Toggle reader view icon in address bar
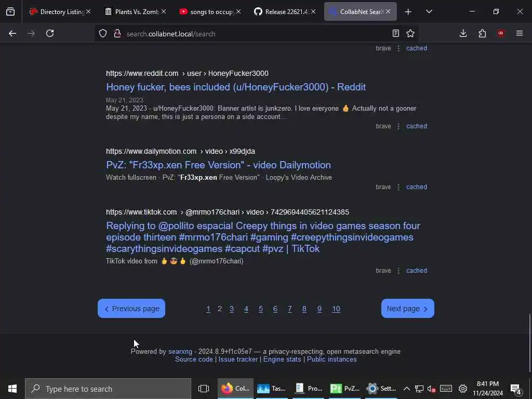 click(x=395, y=33)
